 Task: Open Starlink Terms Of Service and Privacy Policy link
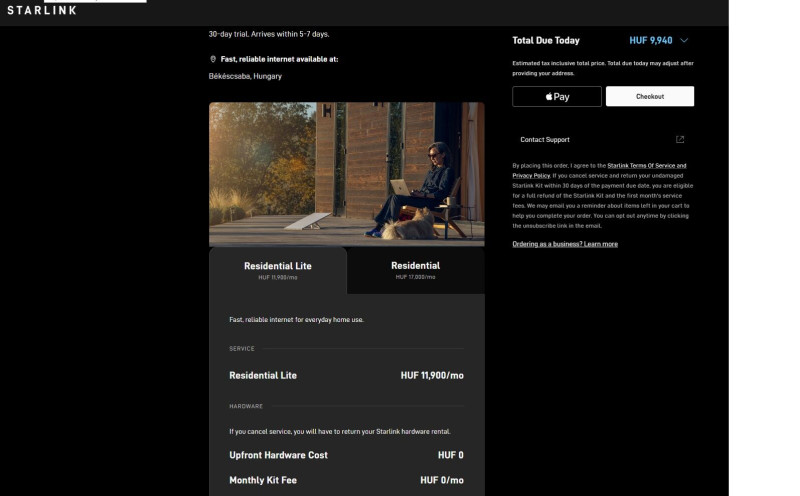[x=599, y=170]
